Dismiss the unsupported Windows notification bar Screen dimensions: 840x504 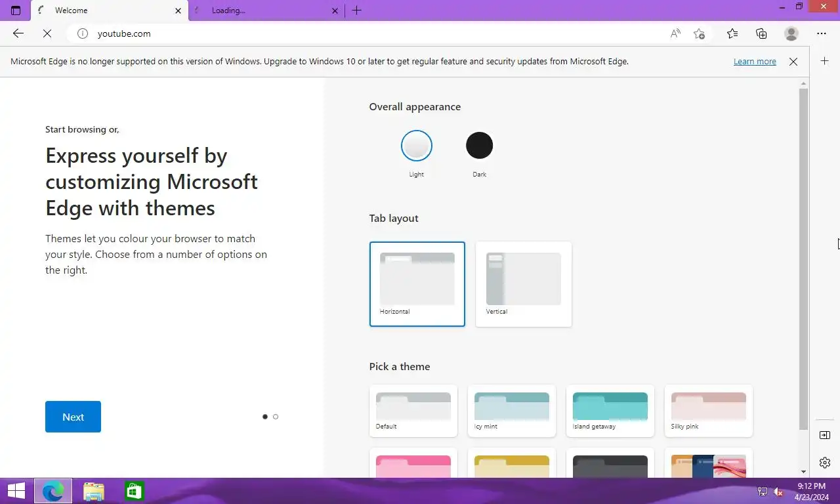click(793, 62)
